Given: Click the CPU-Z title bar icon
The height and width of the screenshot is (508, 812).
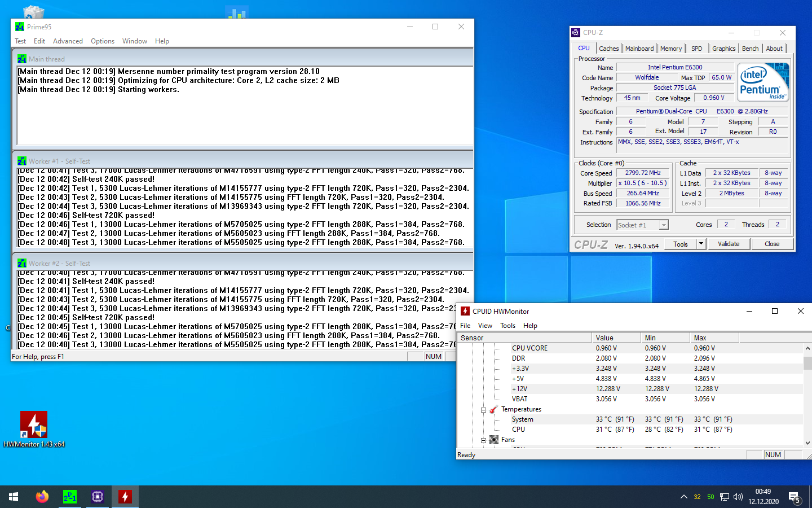Looking at the screenshot, I should 576,33.
